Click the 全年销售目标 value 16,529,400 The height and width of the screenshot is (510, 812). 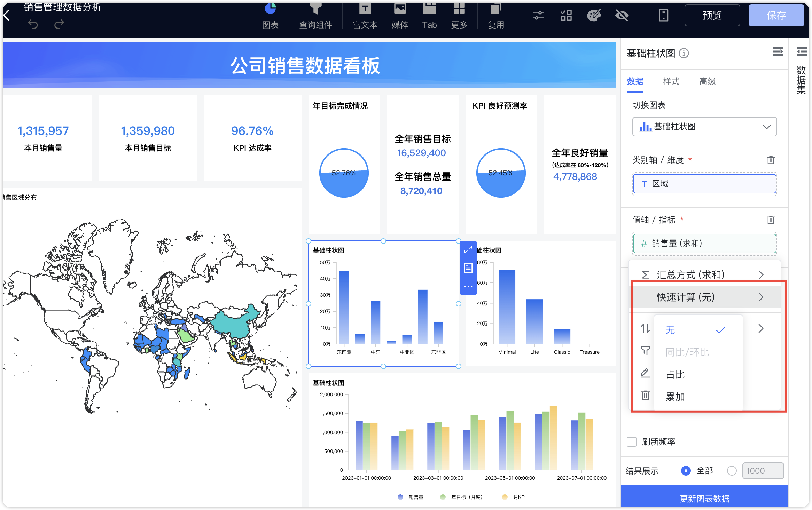click(x=421, y=153)
